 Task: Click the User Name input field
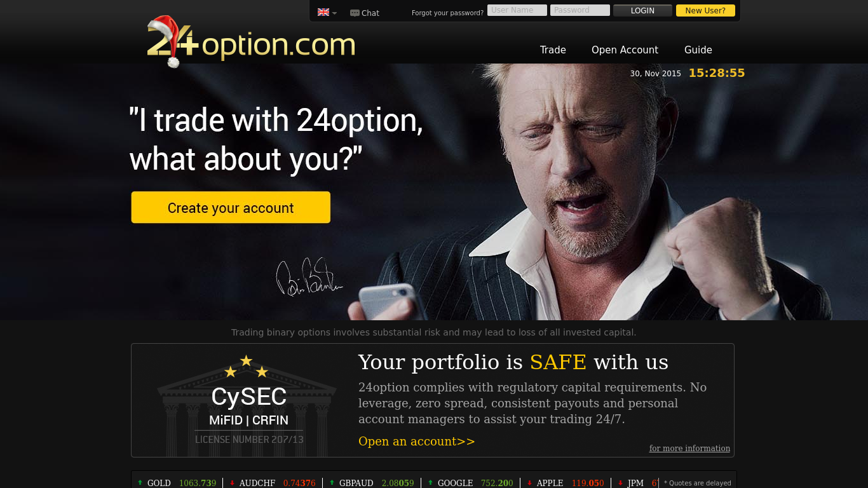pyautogui.click(x=517, y=10)
